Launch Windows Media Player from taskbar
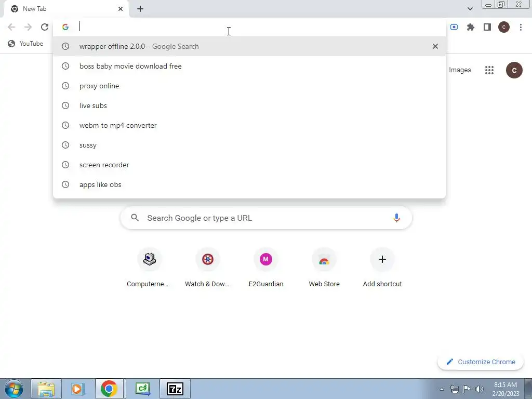532x399 pixels. point(78,389)
